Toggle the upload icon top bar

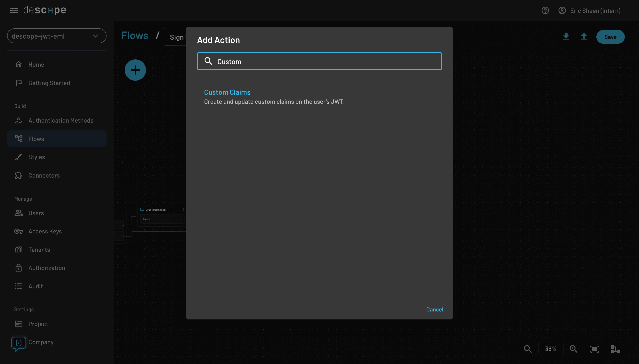(584, 36)
